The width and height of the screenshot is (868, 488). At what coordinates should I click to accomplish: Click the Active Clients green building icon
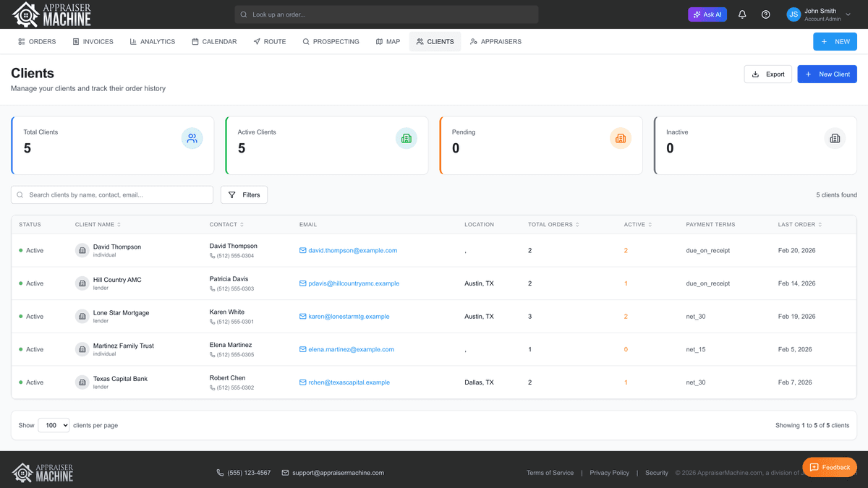click(x=406, y=138)
